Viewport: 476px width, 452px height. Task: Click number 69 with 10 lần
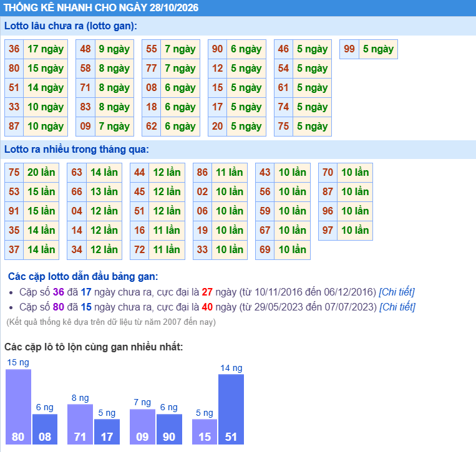point(265,249)
